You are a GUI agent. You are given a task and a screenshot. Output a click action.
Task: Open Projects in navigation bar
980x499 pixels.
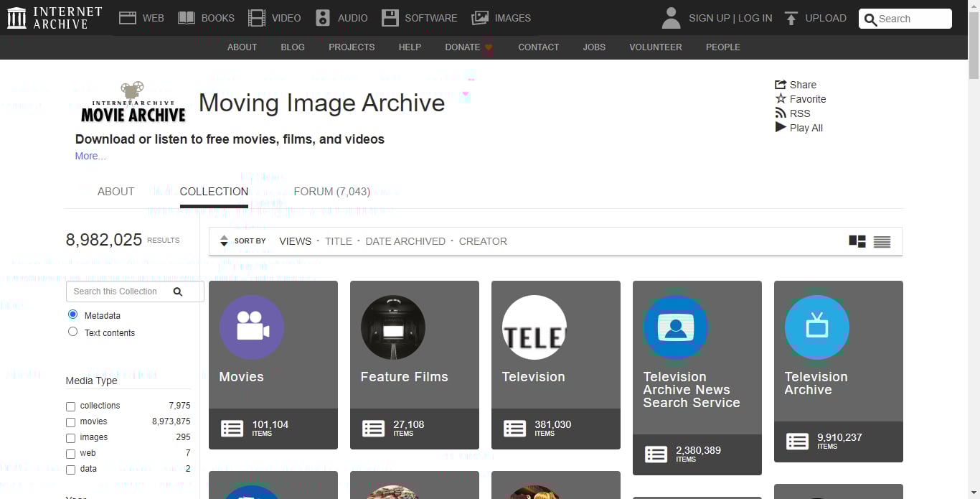point(352,47)
